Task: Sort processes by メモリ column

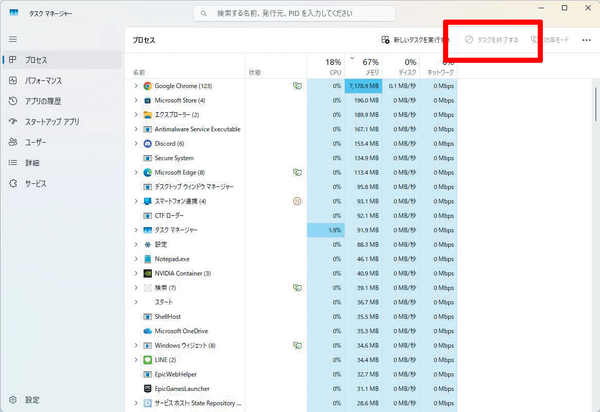Action: [x=364, y=66]
